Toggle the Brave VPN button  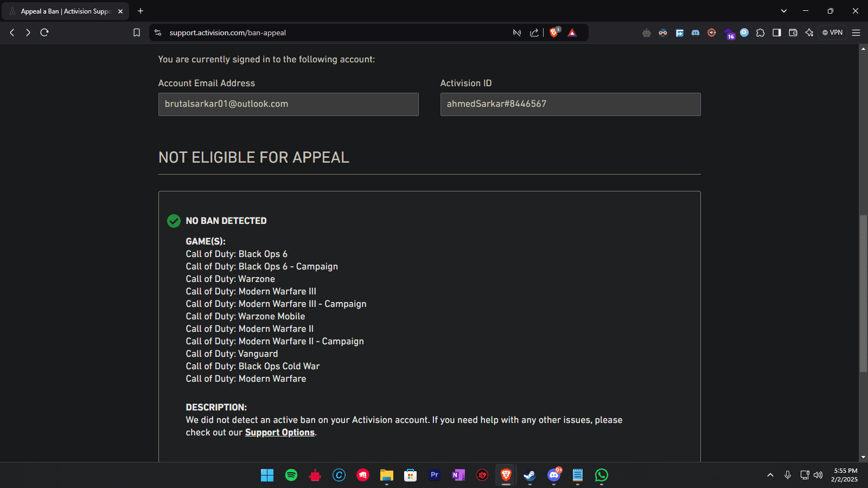pyautogui.click(x=833, y=33)
